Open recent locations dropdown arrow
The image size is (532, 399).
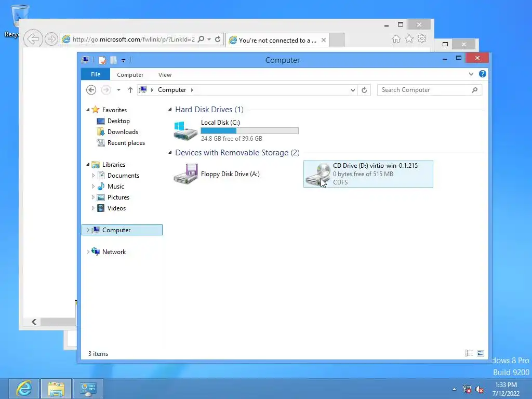coord(118,90)
